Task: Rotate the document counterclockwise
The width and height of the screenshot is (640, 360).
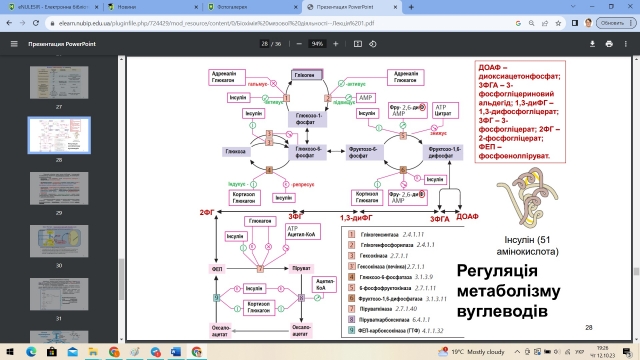Action: click(x=373, y=44)
